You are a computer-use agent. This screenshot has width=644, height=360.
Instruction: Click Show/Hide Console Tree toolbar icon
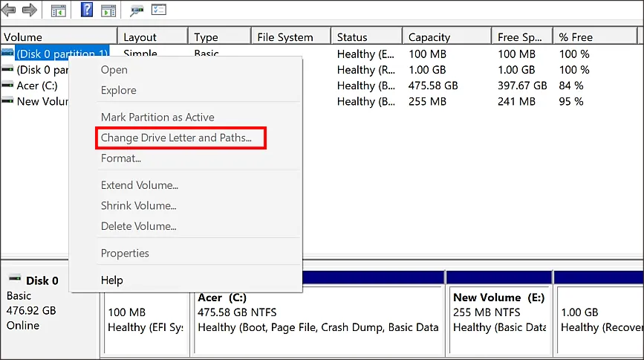tap(58, 10)
